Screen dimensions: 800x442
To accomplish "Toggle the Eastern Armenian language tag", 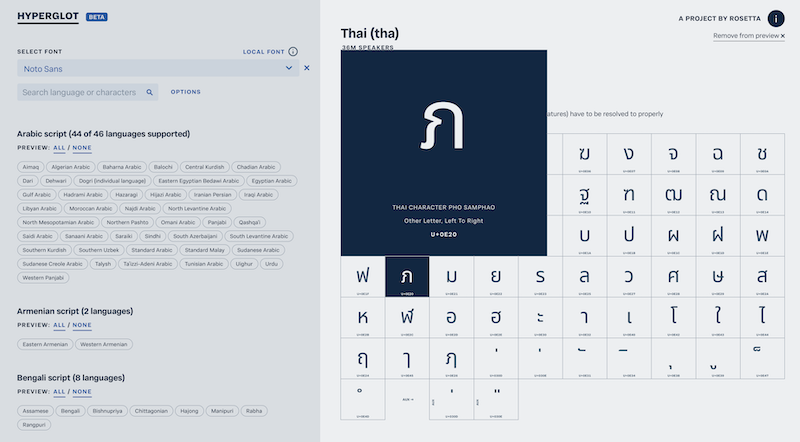I will (x=45, y=344).
